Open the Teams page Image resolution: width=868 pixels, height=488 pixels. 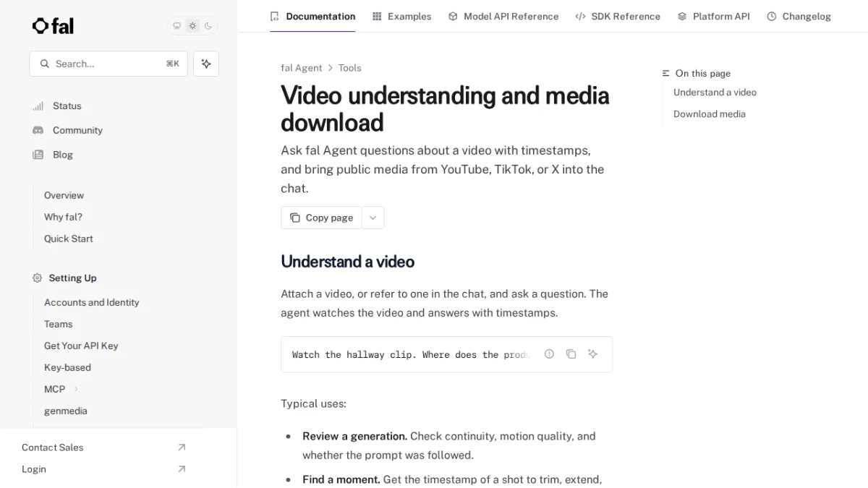pos(59,324)
